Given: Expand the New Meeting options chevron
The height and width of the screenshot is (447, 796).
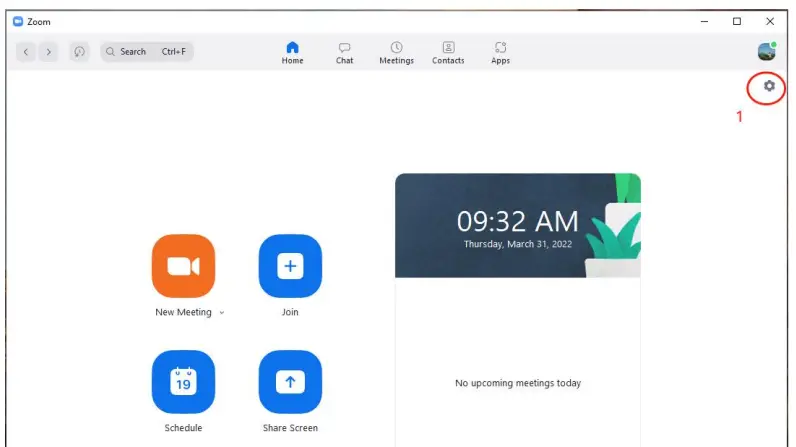Looking at the screenshot, I should (x=222, y=313).
